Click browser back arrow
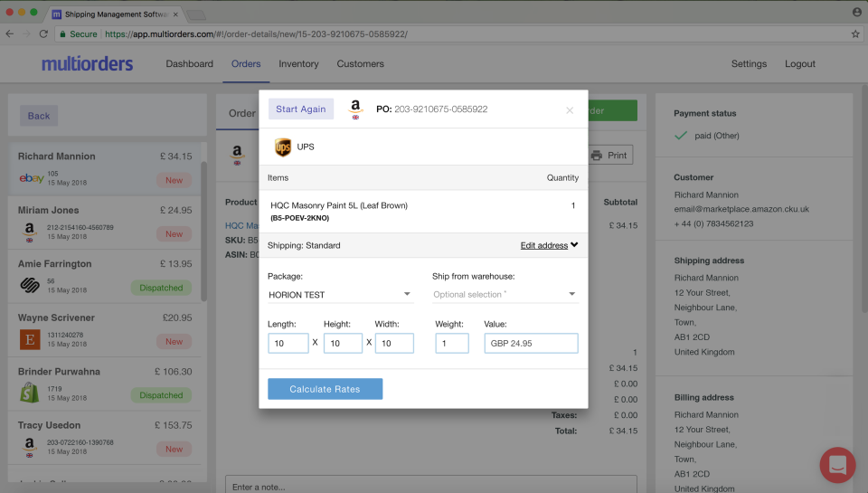 pyautogui.click(x=9, y=33)
